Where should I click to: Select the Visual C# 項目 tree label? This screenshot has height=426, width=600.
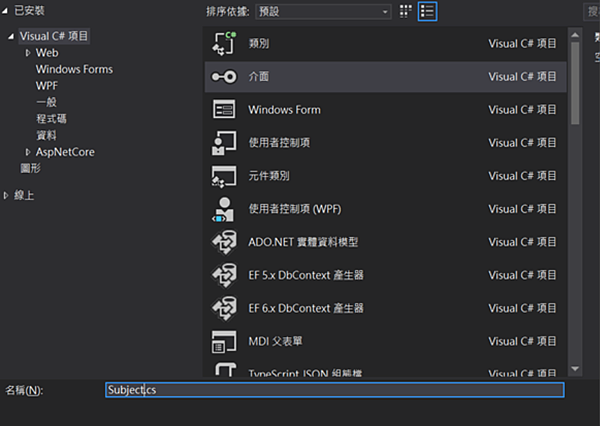click(54, 36)
